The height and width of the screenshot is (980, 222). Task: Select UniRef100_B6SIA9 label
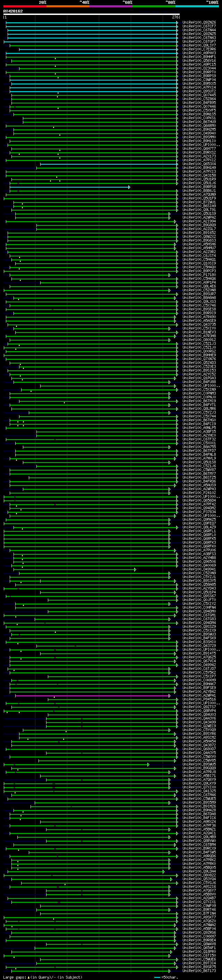coord(199,206)
